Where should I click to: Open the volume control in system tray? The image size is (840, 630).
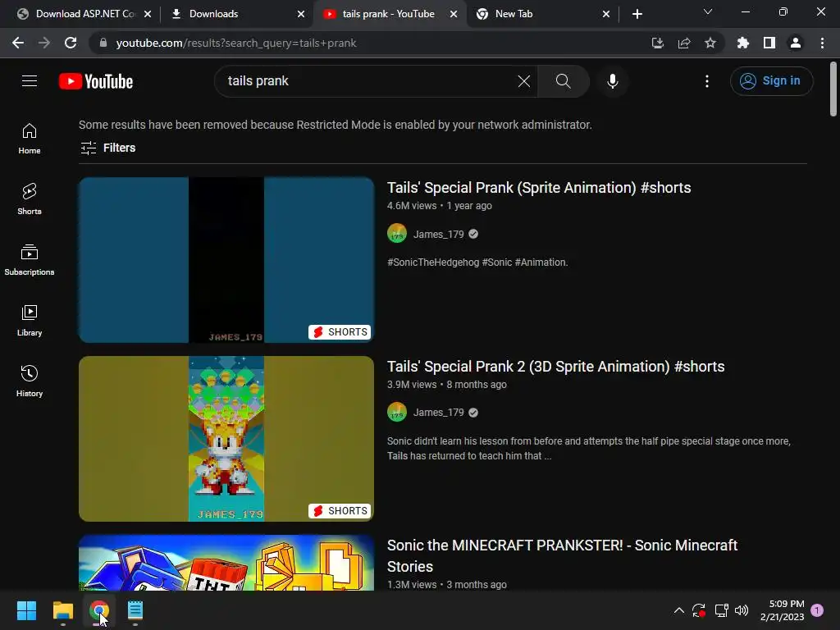pos(742,610)
